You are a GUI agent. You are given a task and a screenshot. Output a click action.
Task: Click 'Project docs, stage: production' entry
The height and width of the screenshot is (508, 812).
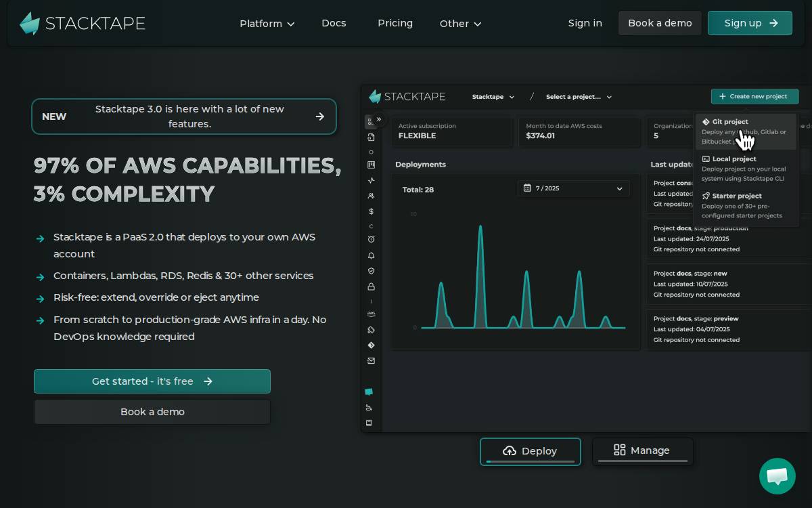[729, 238]
